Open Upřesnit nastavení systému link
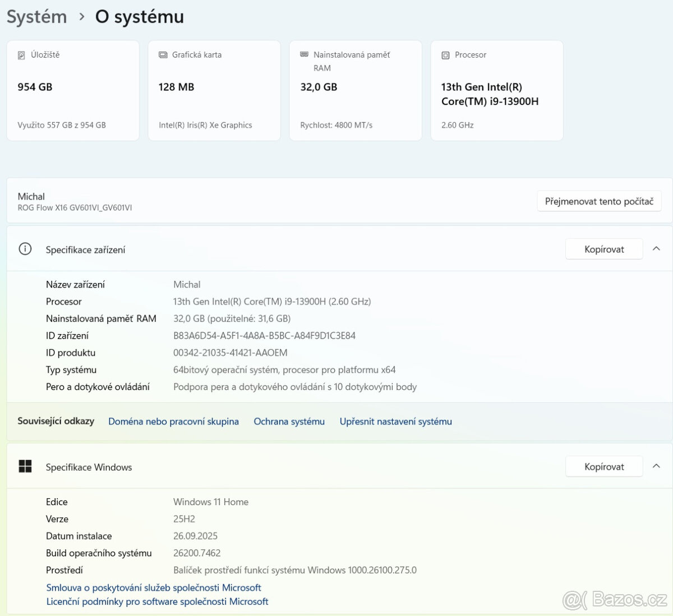The height and width of the screenshot is (616, 673). click(x=395, y=422)
